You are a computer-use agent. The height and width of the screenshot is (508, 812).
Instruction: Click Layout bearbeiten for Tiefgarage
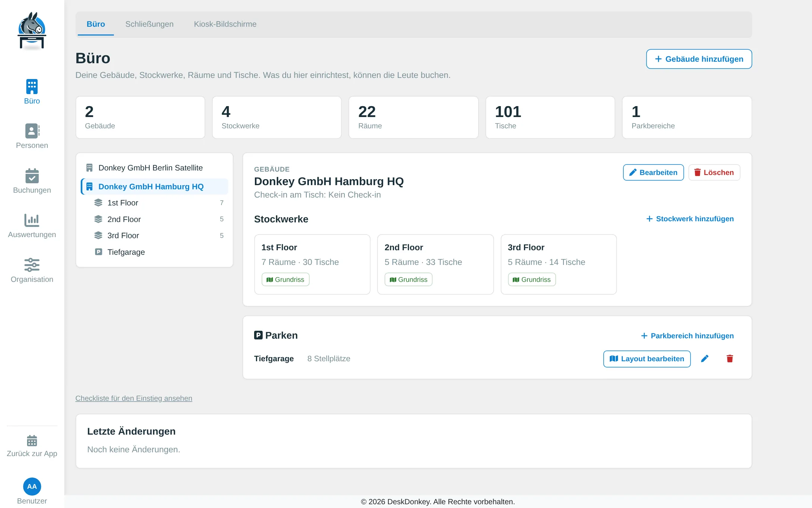[x=647, y=359]
